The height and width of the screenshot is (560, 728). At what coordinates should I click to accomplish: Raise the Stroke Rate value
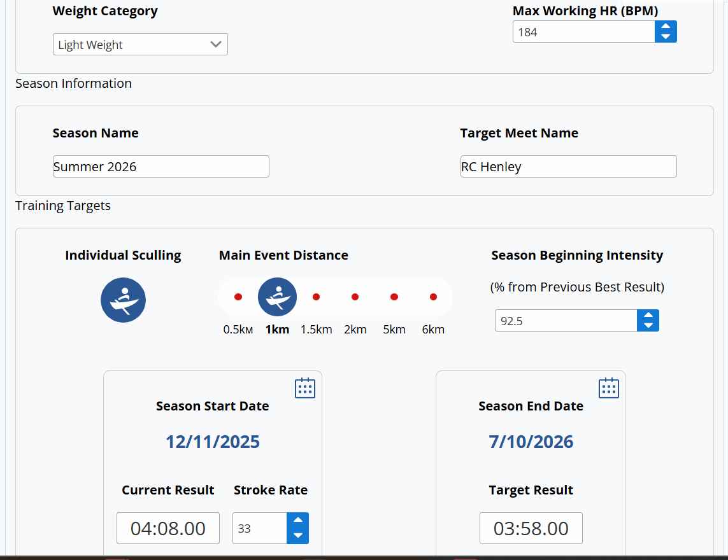pos(297,521)
